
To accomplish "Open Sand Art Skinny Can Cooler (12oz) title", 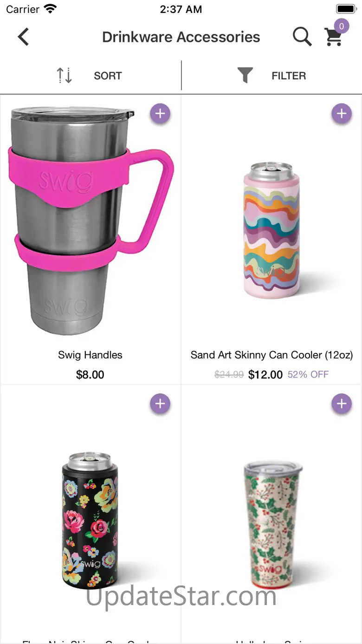I will (271, 355).
